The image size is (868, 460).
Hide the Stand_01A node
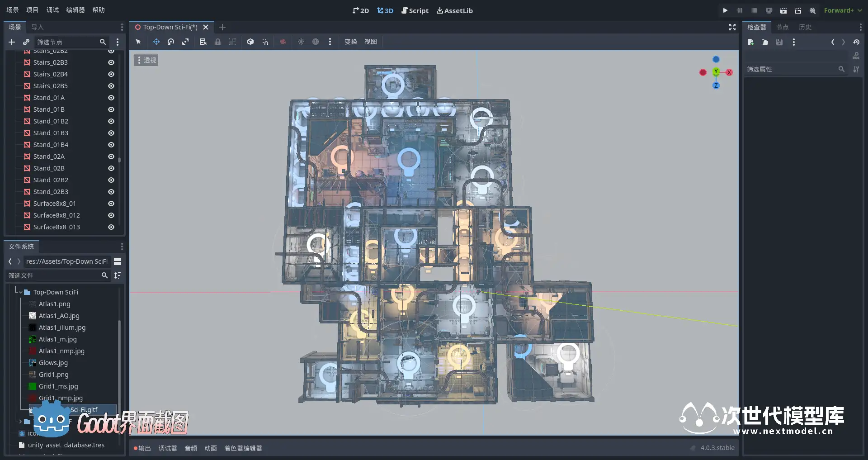(111, 98)
